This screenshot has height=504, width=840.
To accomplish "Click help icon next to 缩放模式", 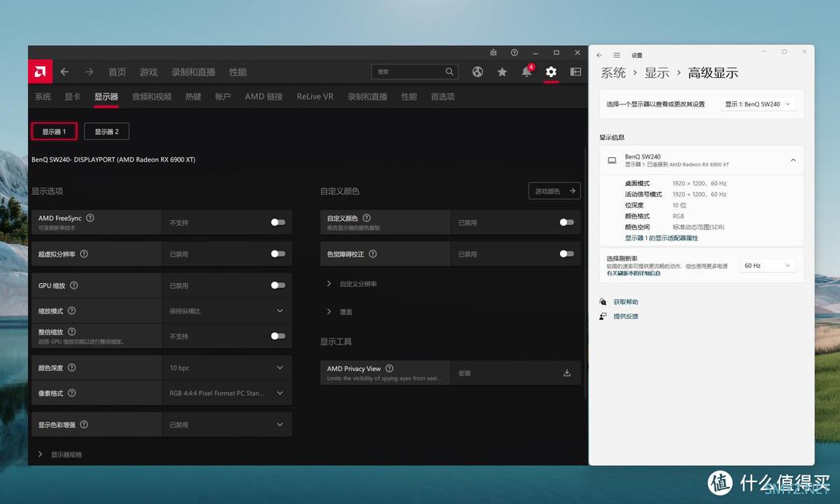I will [72, 310].
